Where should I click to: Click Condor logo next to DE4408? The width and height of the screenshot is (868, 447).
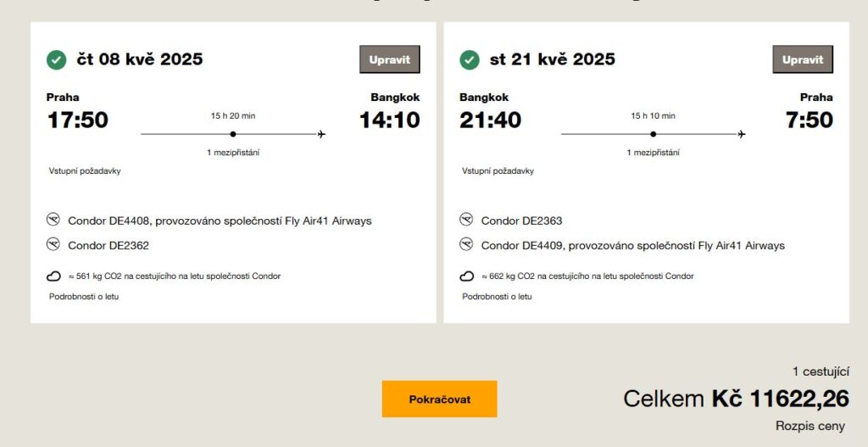click(53, 221)
